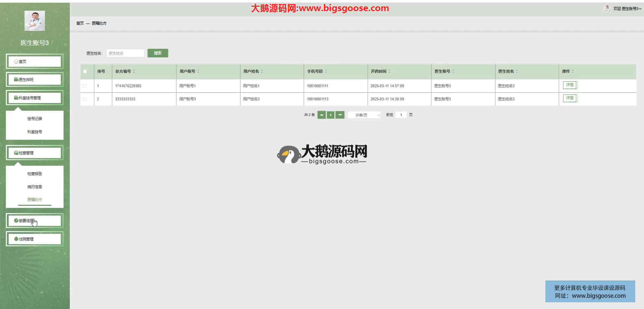Open 详情 for user 用户账号1 row
Screen dimensions: 644x309
click(x=570, y=85)
